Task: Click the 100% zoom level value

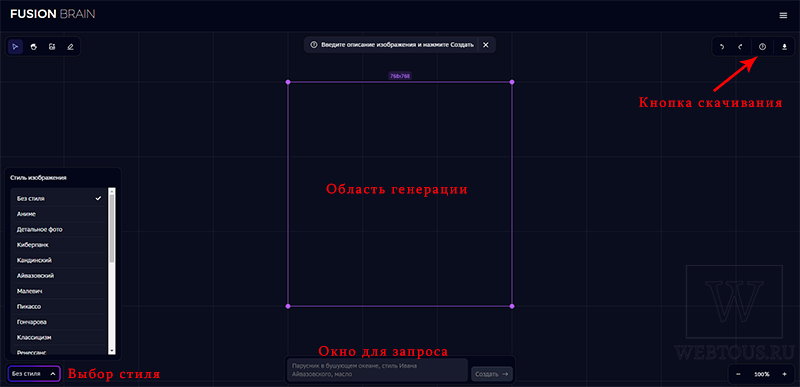Action: tap(762, 374)
